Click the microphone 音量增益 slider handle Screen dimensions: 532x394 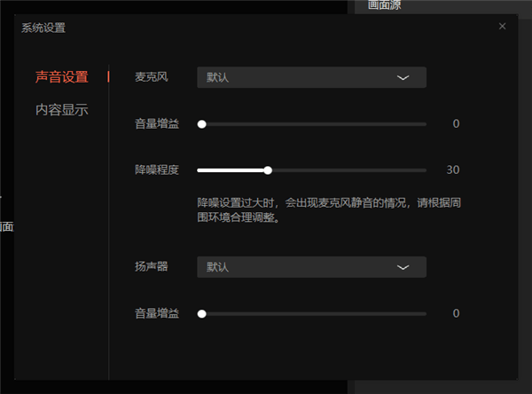pyautogui.click(x=202, y=124)
